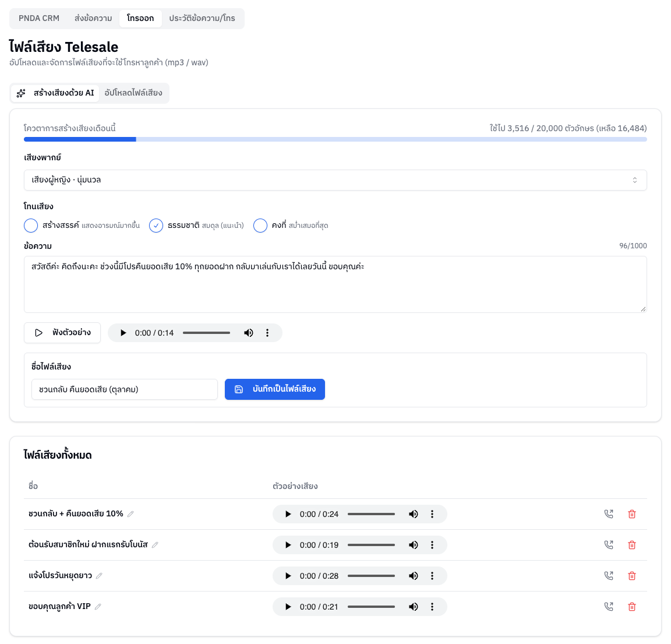The height and width of the screenshot is (644, 671).
Task: Delete the ขอบคุณลูกค้า VIP audio file
Action: (631, 606)
